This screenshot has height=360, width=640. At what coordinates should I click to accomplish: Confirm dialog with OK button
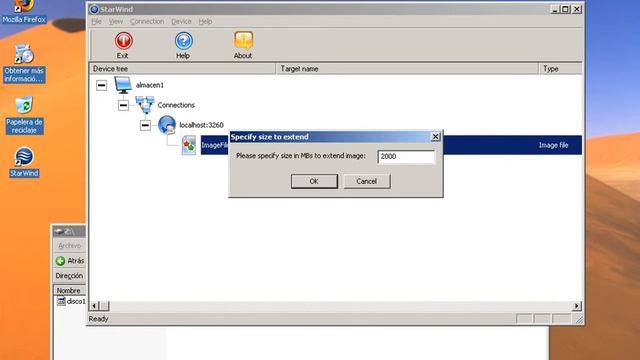(314, 181)
